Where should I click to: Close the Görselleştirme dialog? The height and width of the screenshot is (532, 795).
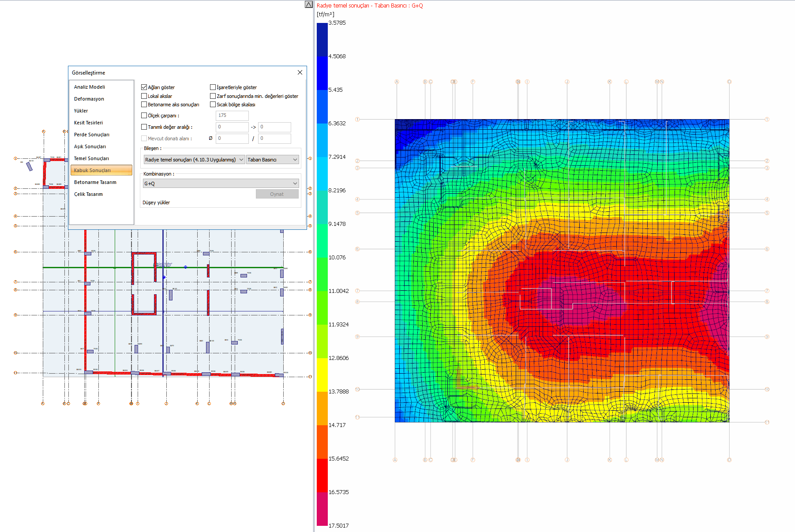(x=300, y=72)
